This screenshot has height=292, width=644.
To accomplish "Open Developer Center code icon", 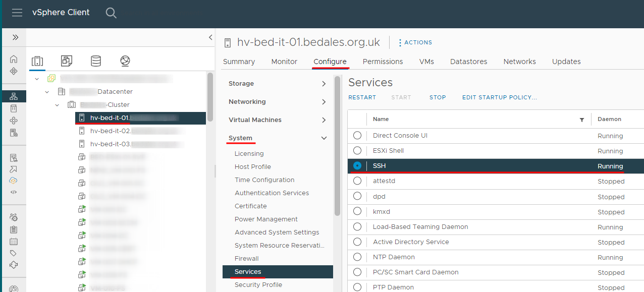I will pos(14,192).
